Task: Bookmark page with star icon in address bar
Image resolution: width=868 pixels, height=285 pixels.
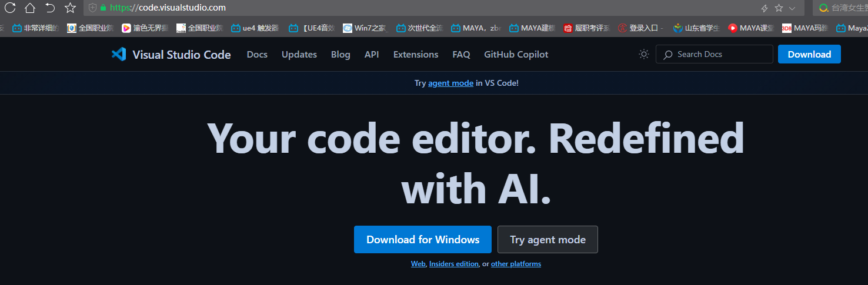Action: tap(779, 8)
